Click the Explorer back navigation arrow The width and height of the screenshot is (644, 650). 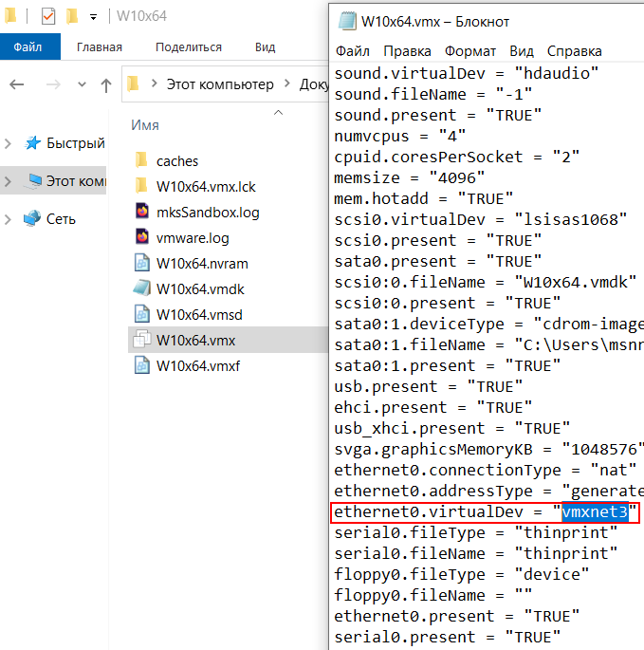pyautogui.click(x=16, y=85)
